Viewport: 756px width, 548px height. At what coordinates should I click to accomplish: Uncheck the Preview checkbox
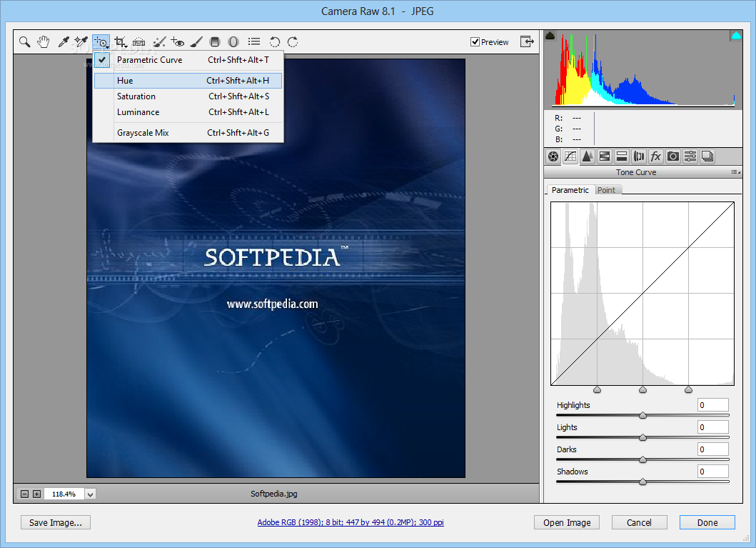tap(475, 42)
